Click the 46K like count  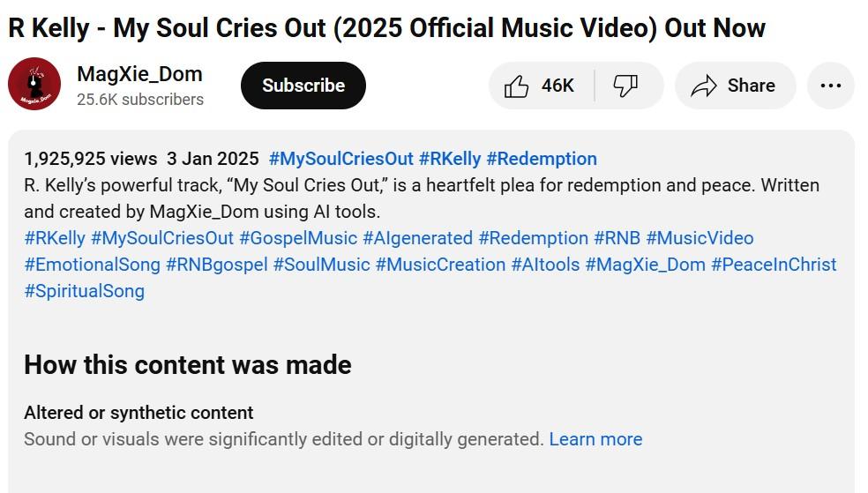[x=557, y=86]
